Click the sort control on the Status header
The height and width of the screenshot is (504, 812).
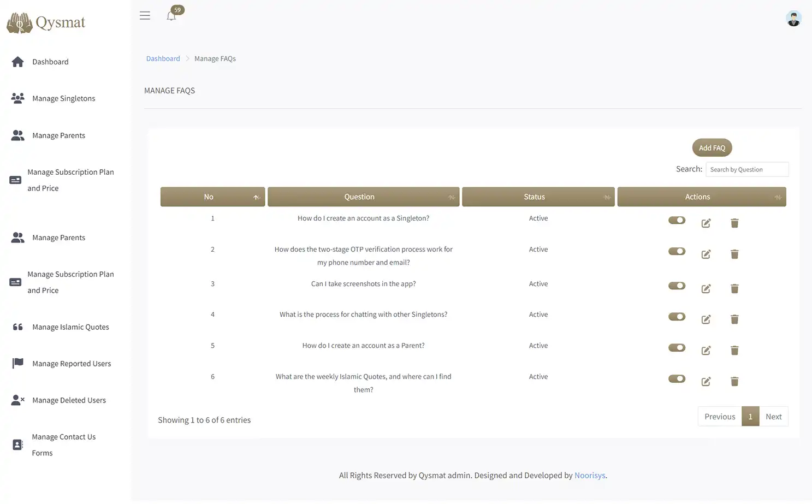607,197
